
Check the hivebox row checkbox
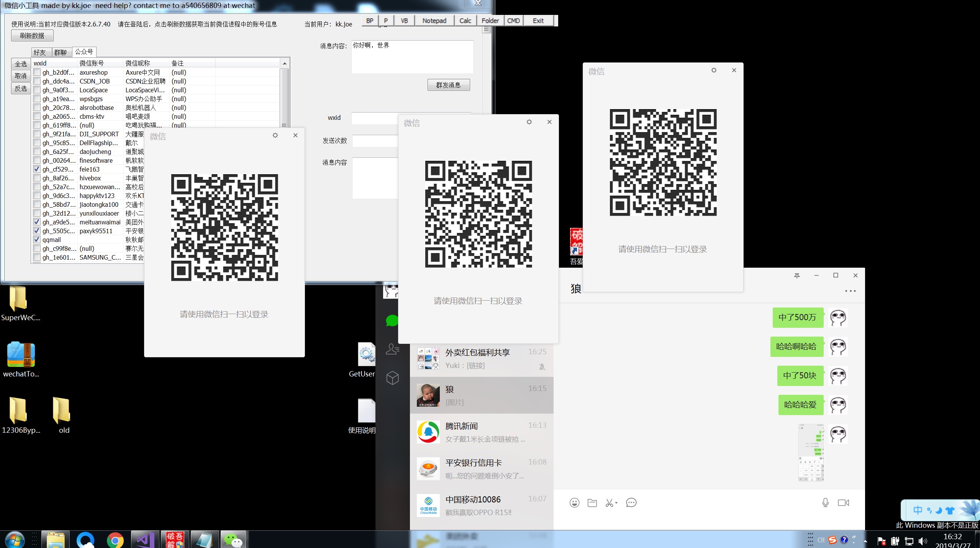tap(37, 178)
